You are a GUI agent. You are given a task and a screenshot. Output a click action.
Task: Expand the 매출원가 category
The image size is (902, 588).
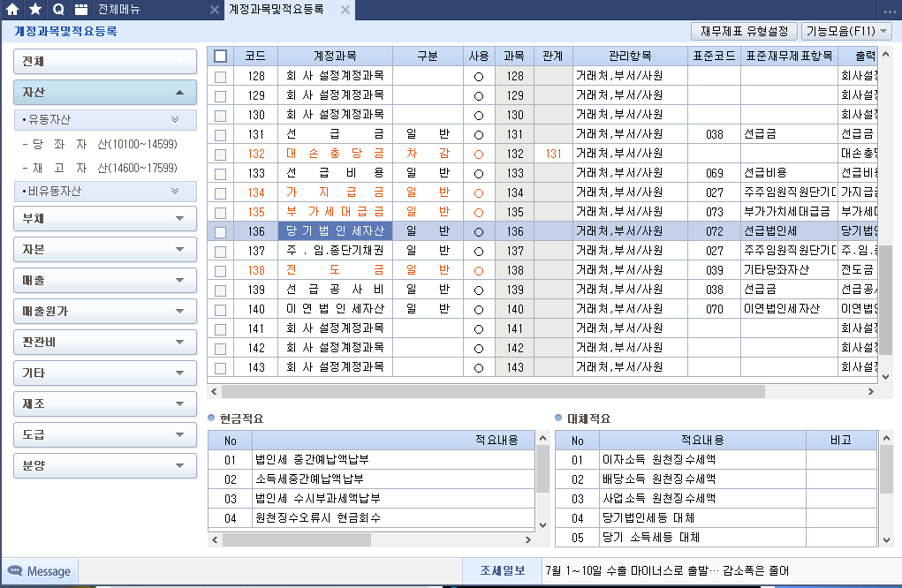[105, 311]
